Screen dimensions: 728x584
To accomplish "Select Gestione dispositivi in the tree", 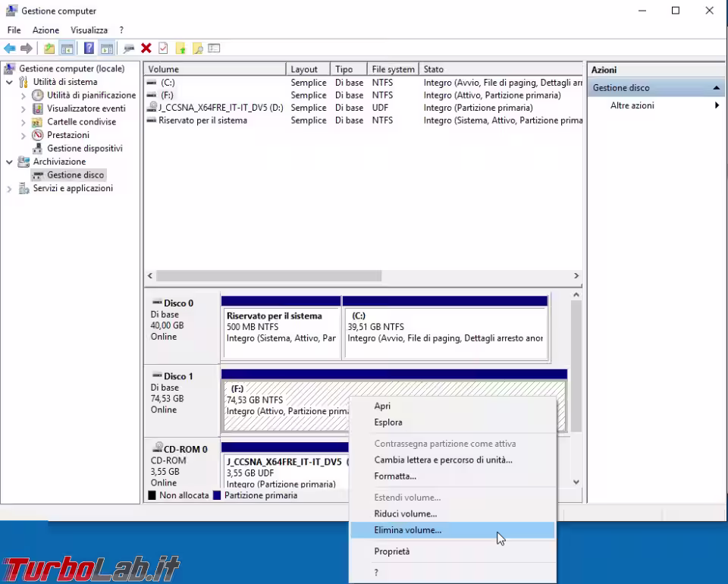I will pyautogui.click(x=84, y=149).
